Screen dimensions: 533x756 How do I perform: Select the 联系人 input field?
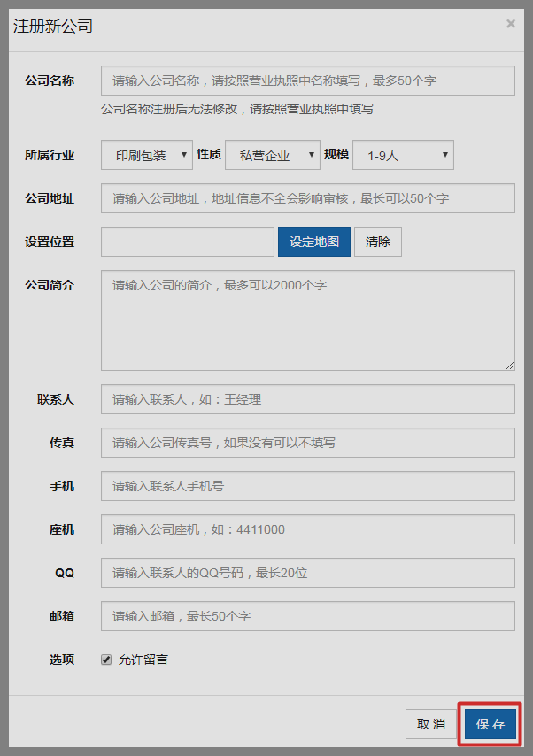pyautogui.click(x=307, y=399)
